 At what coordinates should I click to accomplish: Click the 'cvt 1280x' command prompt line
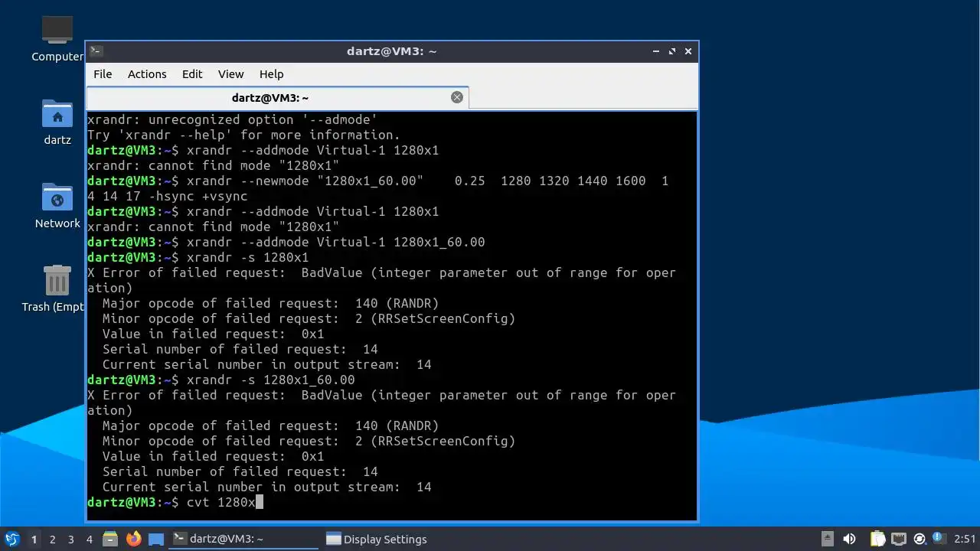tap(175, 502)
